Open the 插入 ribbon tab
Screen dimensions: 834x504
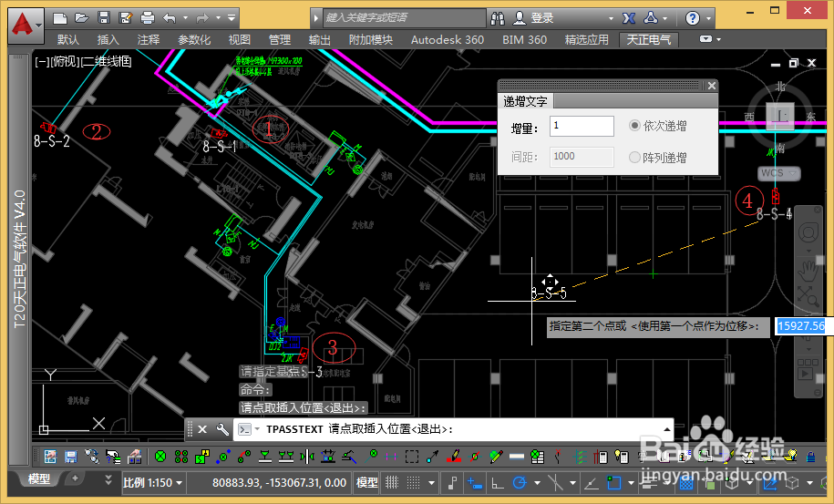[x=108, y=40]
